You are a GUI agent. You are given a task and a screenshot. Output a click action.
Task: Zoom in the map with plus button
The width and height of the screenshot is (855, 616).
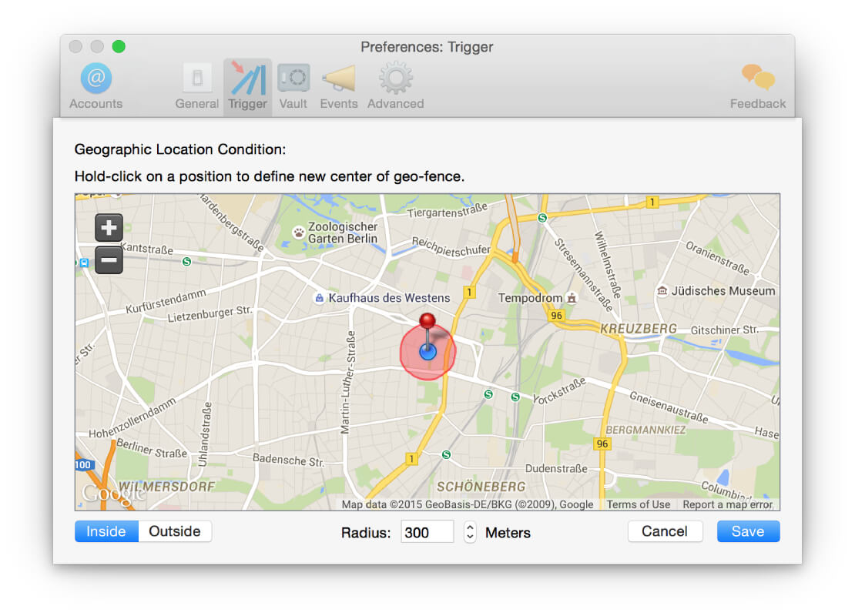tap(109, 228)
